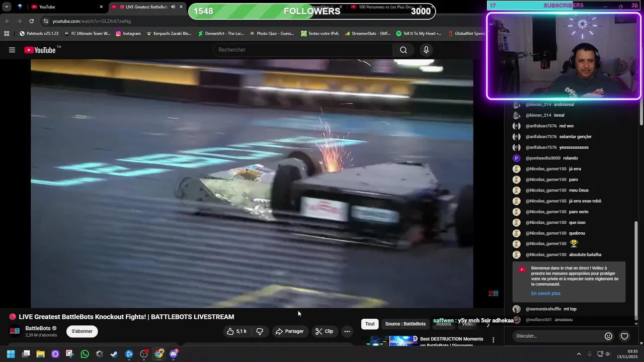Close the LIVE Greatest BattleBots tab
Image resolution: width=644 pixels, height=362 pixels.
181,7
